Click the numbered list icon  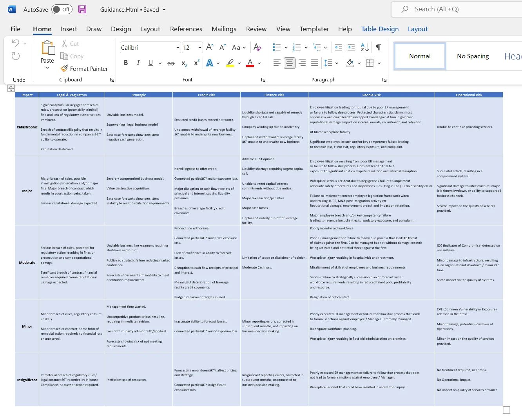coord(297,47)
